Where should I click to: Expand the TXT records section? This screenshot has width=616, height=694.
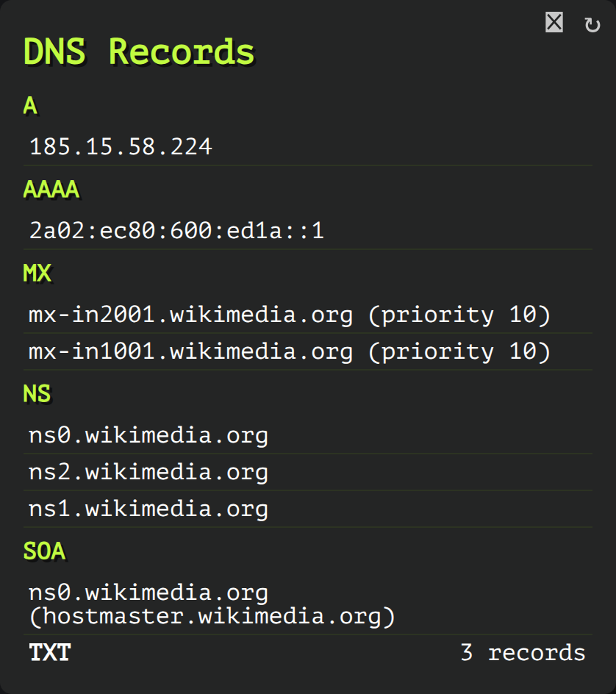(x=307, y=653)
